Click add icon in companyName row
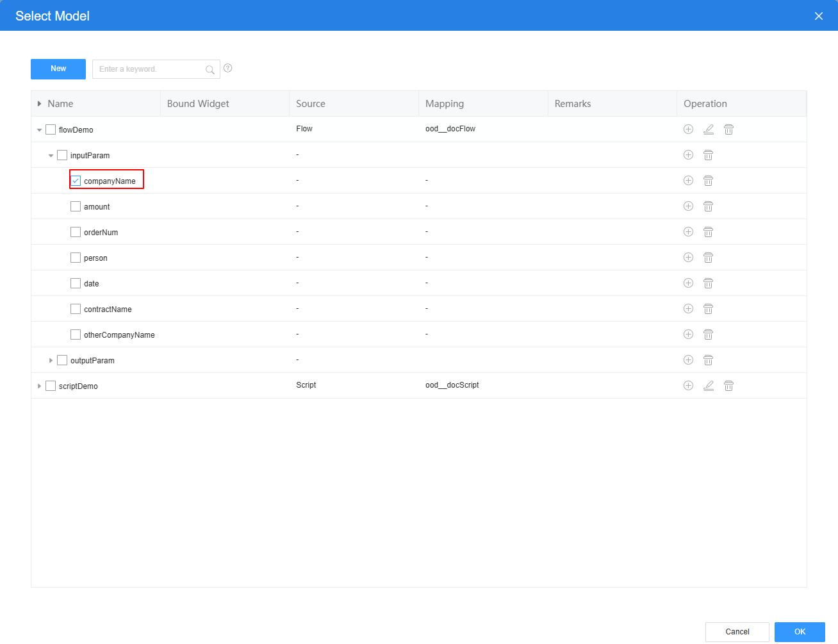Viewport: 838px width, 644px height. [x=688, y=180]
